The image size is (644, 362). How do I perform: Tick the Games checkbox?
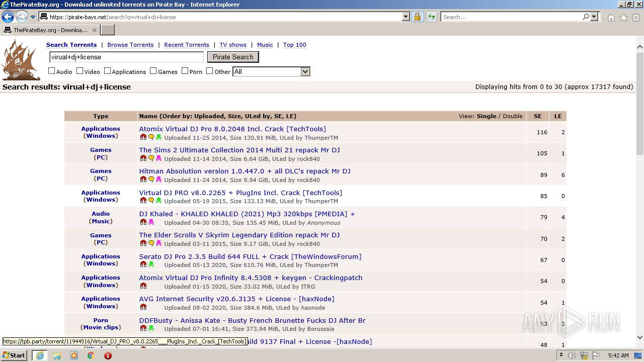click(153, 71)
